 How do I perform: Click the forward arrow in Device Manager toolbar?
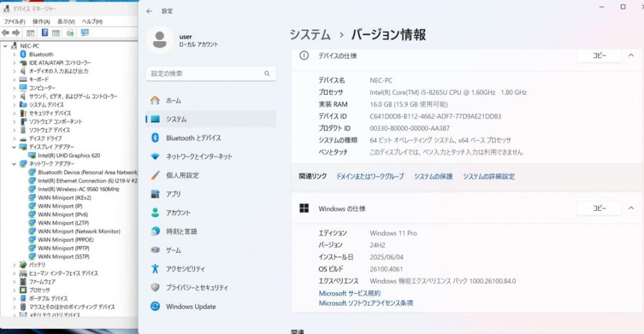click(16, 32)
